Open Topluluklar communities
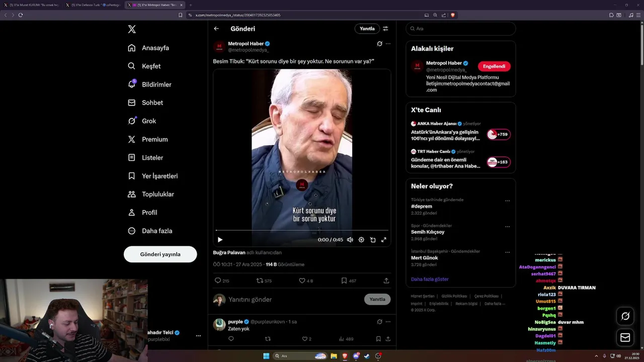Screen dimensions: 644x362 pyautogui.click(x=151, y=194)
